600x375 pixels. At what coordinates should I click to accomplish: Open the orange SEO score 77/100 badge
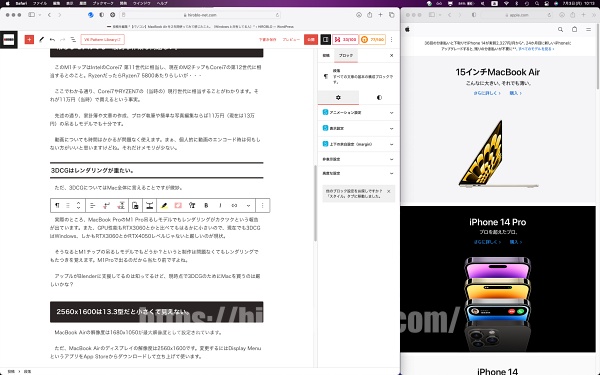(x=372, y=39)
